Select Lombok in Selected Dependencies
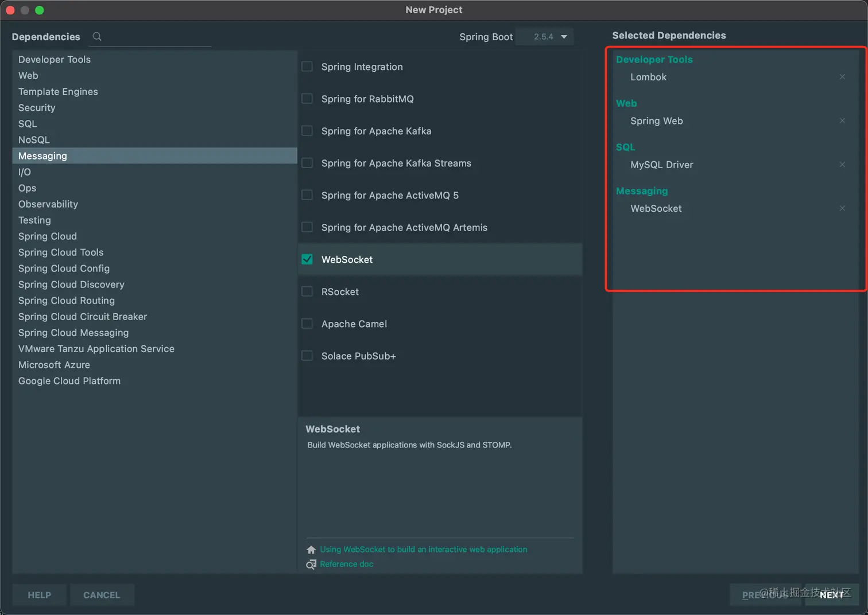 (x=649, y=77)
